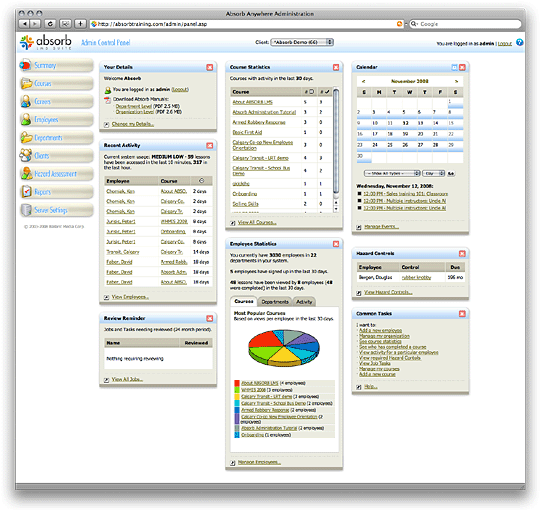Click the Calendar panel expand icon
The width and height of the screenshot is (540, 511).
[x=454, y=67]
